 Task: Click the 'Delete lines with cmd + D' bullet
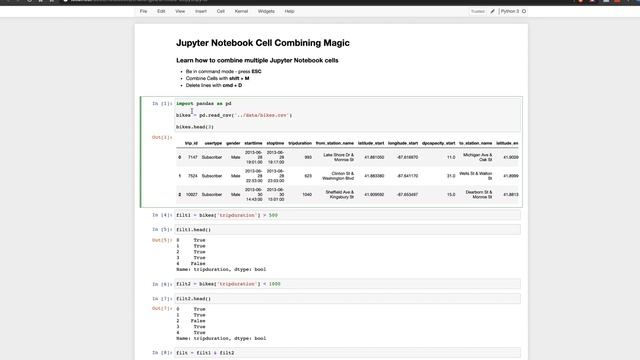(213, 85)
